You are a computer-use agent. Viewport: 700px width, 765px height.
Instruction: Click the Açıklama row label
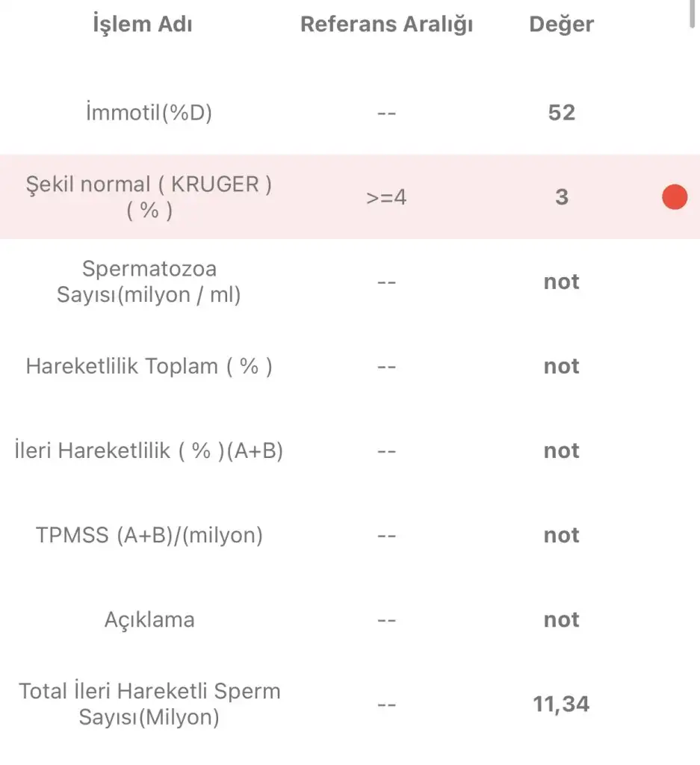click(x=149, y=619)
